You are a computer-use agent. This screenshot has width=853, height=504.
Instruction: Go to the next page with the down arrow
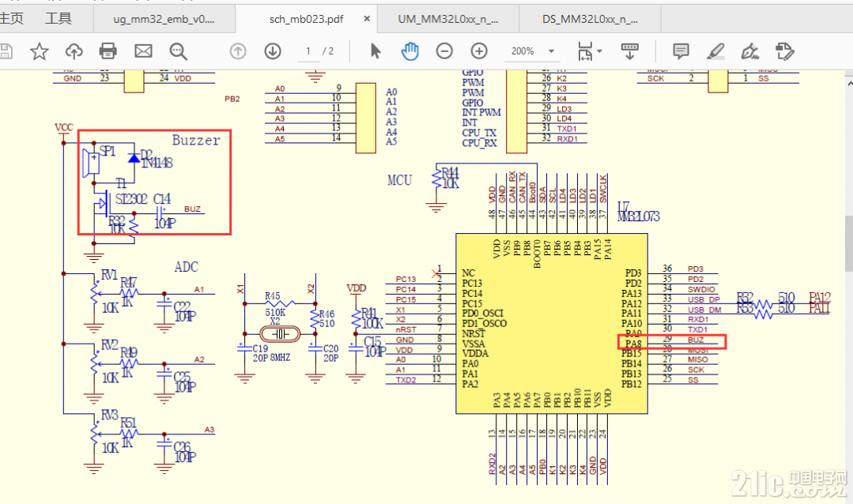click(x=273, y=51)
